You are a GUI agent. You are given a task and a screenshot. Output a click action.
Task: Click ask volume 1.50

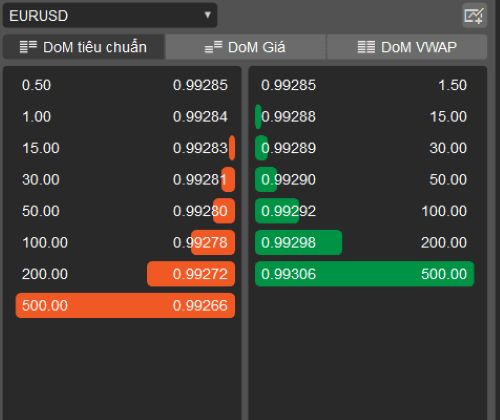click(x=452, y=85)
